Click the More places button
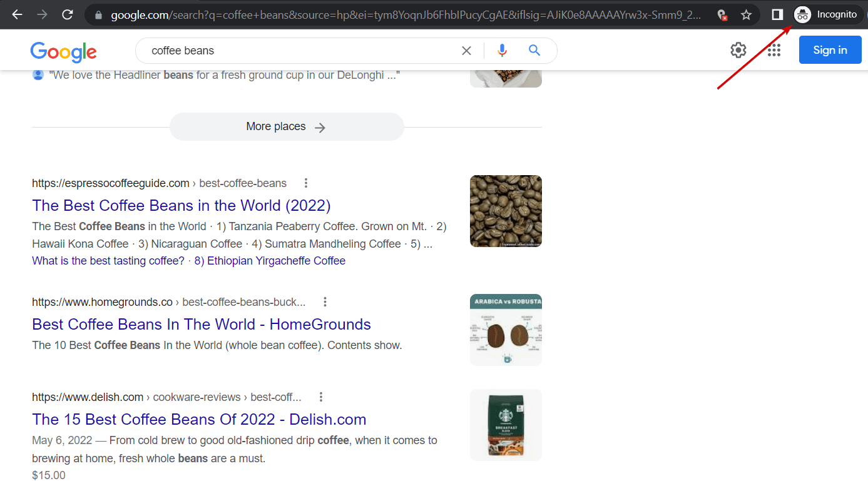This screenshot has height=501, width=868. (x=286, y=126)
